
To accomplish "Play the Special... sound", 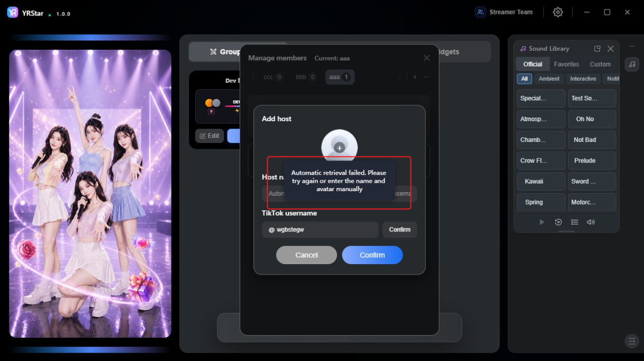I will coord(541,98).
